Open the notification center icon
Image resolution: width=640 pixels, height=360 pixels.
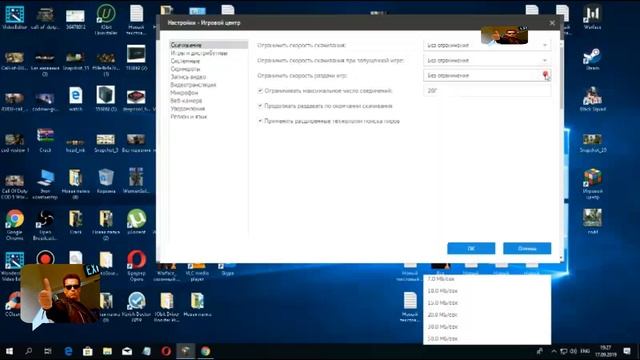627,351
